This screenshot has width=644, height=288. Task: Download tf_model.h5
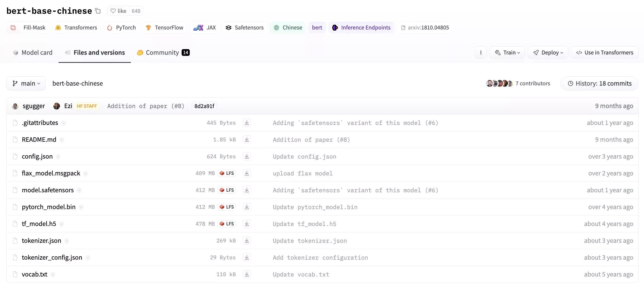pyautogui.click(x=247, y=224)
